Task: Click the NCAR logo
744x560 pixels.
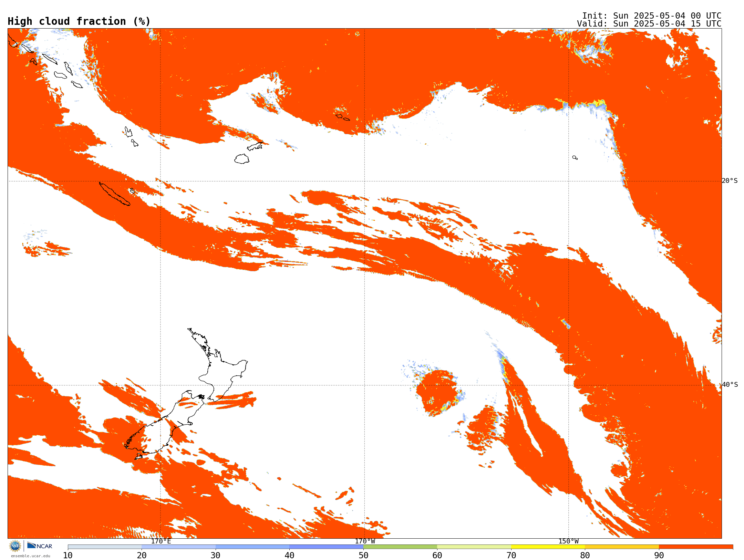Action: point(40,546)
